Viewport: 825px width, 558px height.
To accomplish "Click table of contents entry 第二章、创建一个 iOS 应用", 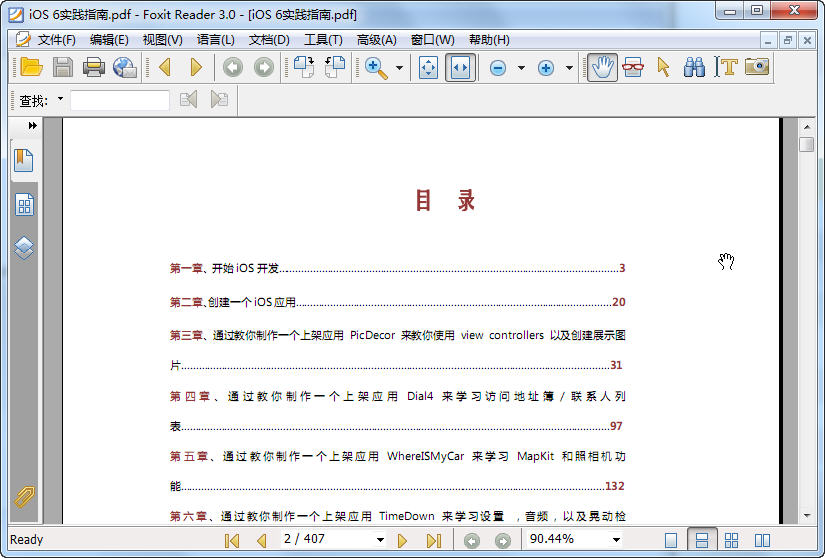I will [397, 302].
